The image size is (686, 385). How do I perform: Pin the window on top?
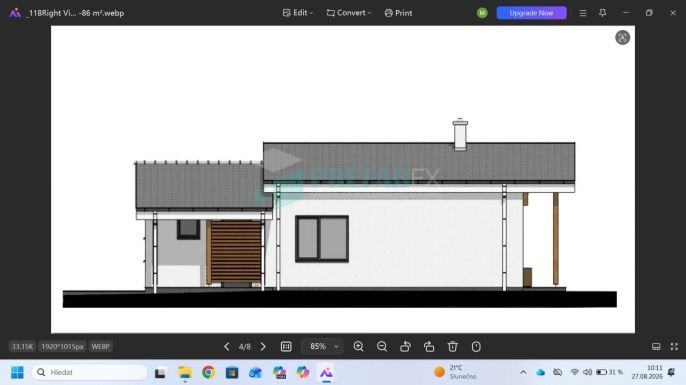[602, 13]
